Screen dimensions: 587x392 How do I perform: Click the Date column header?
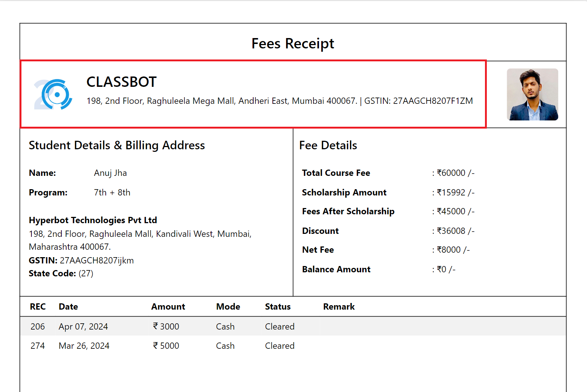(68, 307)
